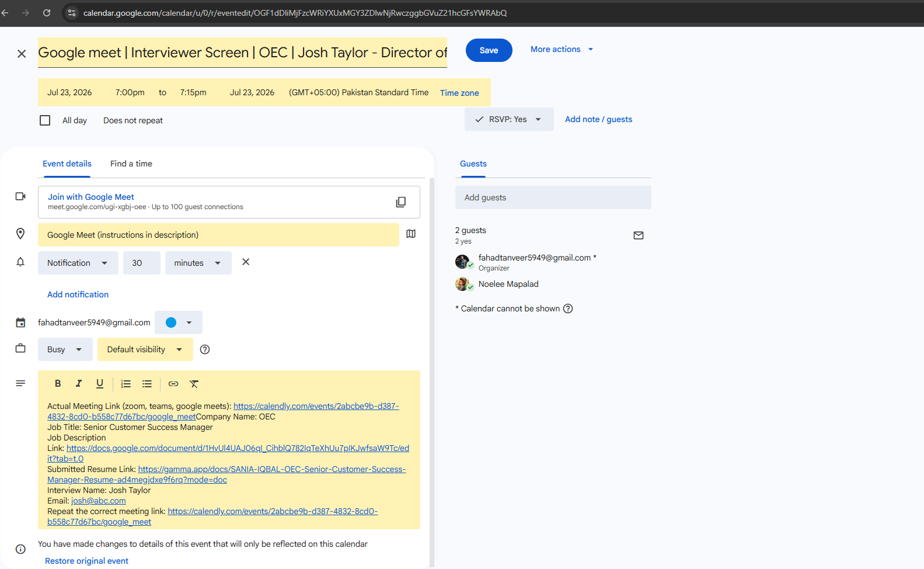
Task: Click the description lines icon
Action: click(20, 383)
